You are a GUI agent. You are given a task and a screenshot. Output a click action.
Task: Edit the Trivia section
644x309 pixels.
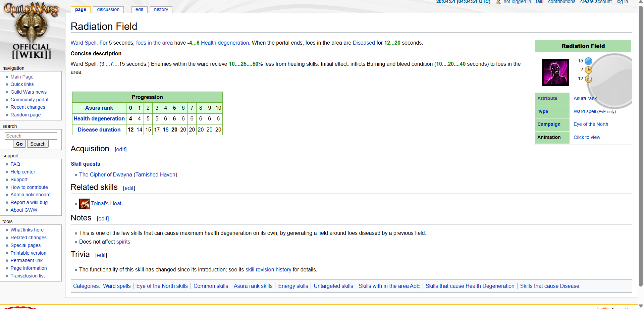pyautogui.click(x=101, y=255)
